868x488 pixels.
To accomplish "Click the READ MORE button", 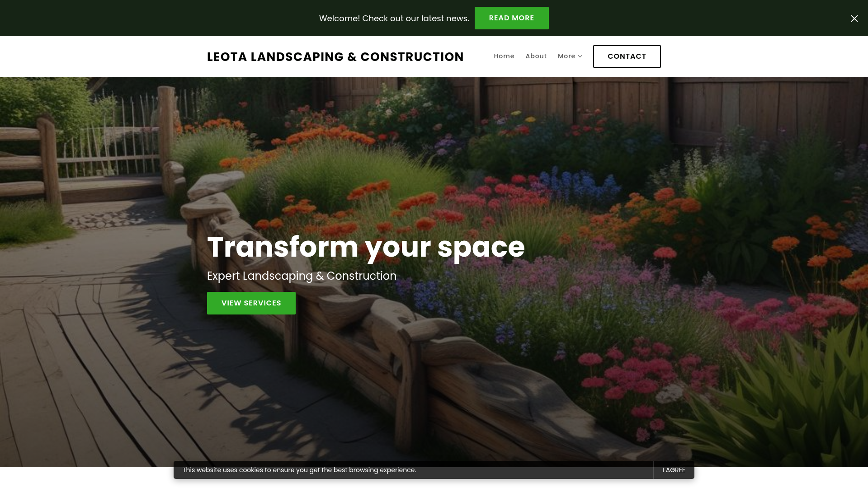I will [x=511, y=18].
